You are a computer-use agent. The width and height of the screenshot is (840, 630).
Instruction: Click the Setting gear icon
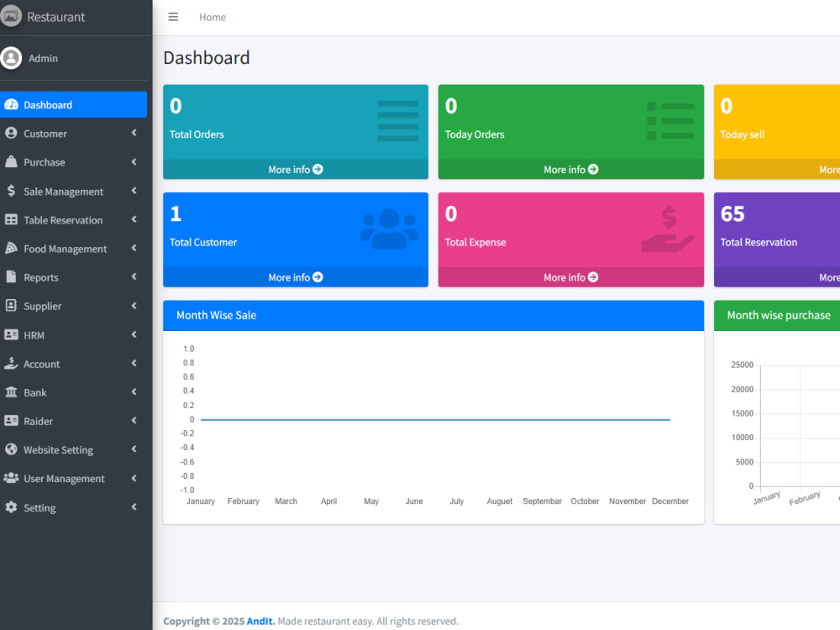coord(11,507)
